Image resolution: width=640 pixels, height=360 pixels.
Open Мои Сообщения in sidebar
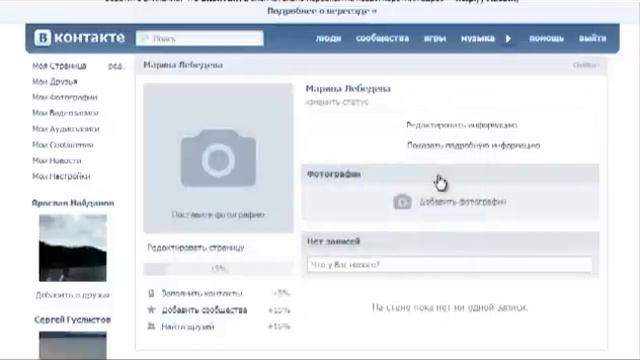pos(63,145)
